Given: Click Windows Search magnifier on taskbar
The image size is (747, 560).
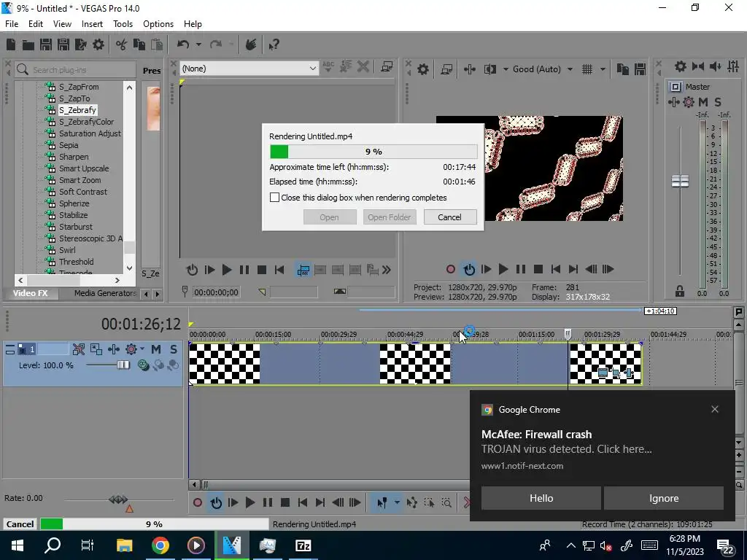Looking at the screenshot, I should point(53,545).
